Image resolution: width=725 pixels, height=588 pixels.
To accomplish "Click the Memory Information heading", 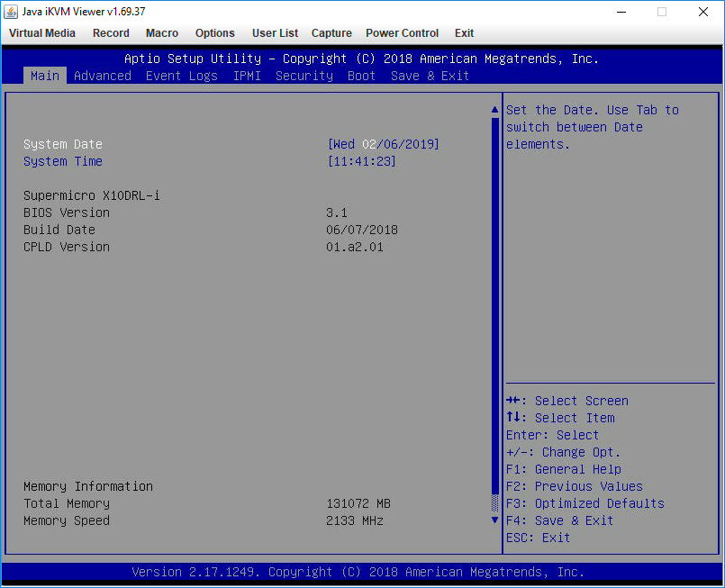I will pyautogui.click(x=88, y=486).
